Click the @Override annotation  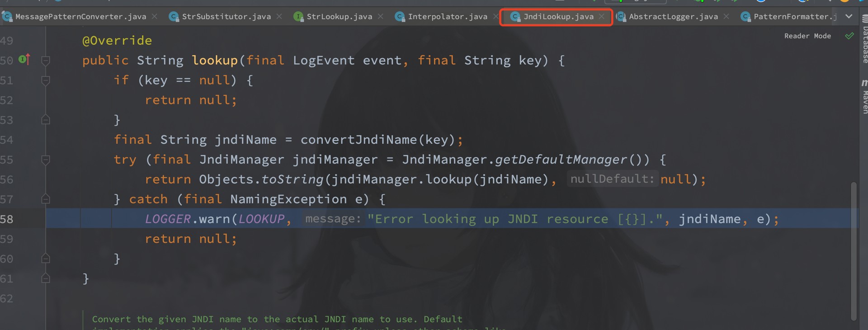click(x=117, y=41)
